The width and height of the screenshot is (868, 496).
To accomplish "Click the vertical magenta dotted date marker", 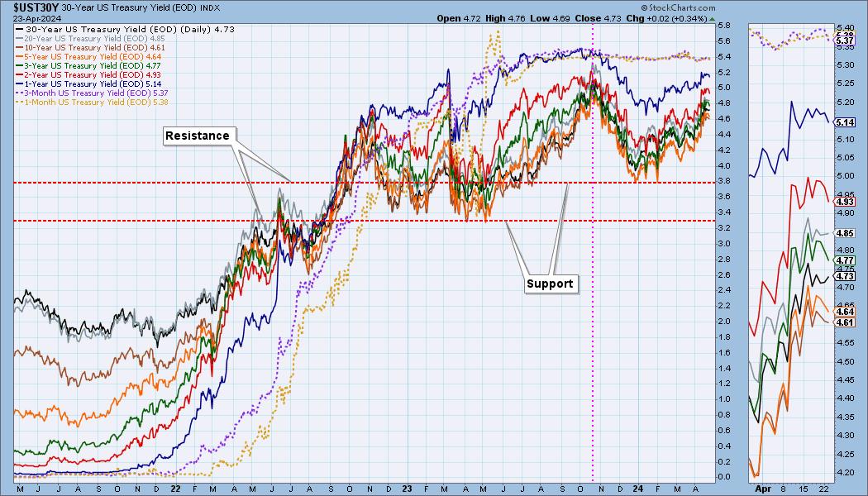I will [593, 252].
